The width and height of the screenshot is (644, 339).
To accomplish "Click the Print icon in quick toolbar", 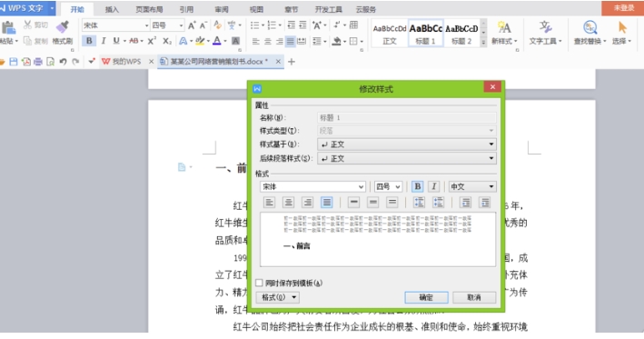I will click(x=38, y=62).
